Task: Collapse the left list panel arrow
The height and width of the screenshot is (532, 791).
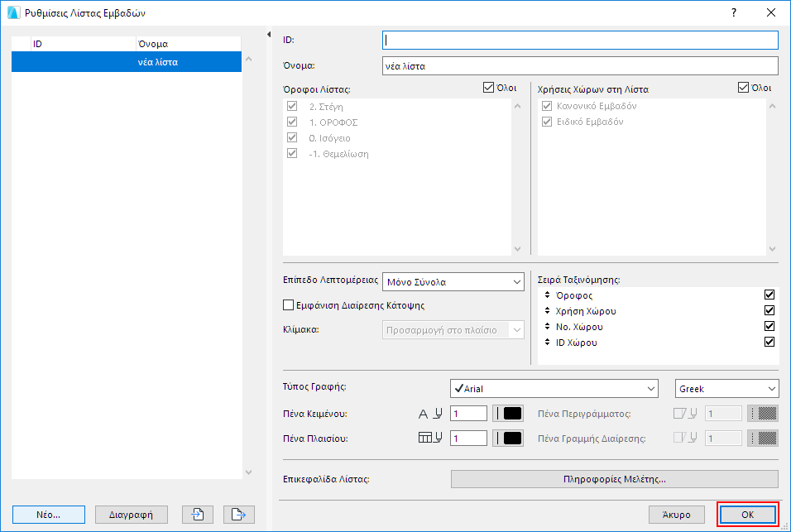Action: click(268, 34)
